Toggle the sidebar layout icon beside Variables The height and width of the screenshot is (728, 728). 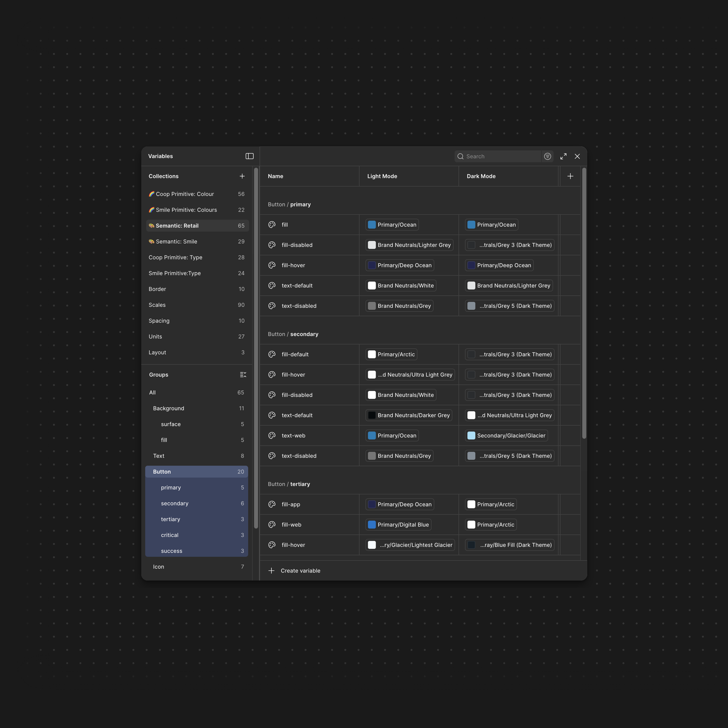(x=249, y=156)
